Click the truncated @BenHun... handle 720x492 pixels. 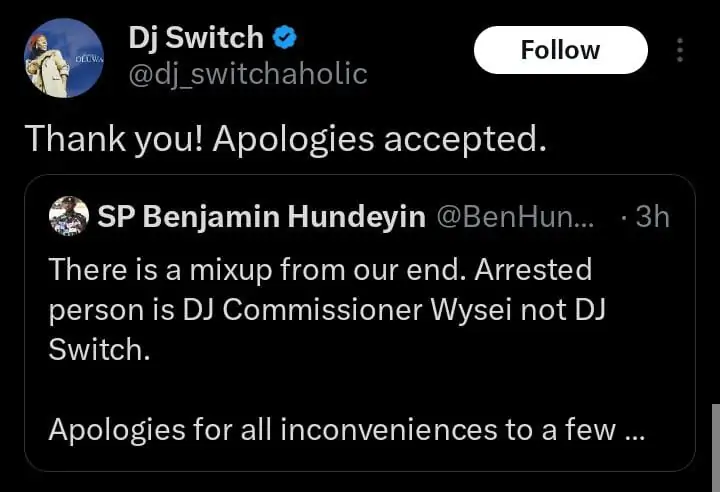(515, 217)
